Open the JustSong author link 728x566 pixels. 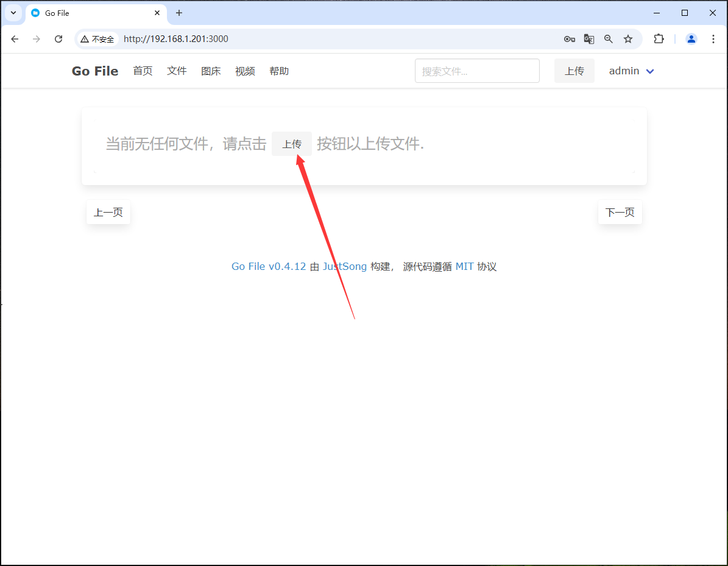coord(345,266)
